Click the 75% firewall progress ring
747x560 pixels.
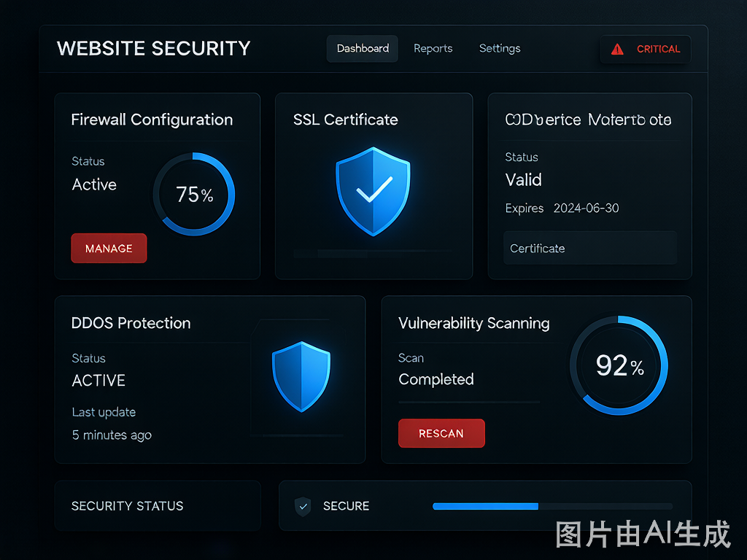194,194
